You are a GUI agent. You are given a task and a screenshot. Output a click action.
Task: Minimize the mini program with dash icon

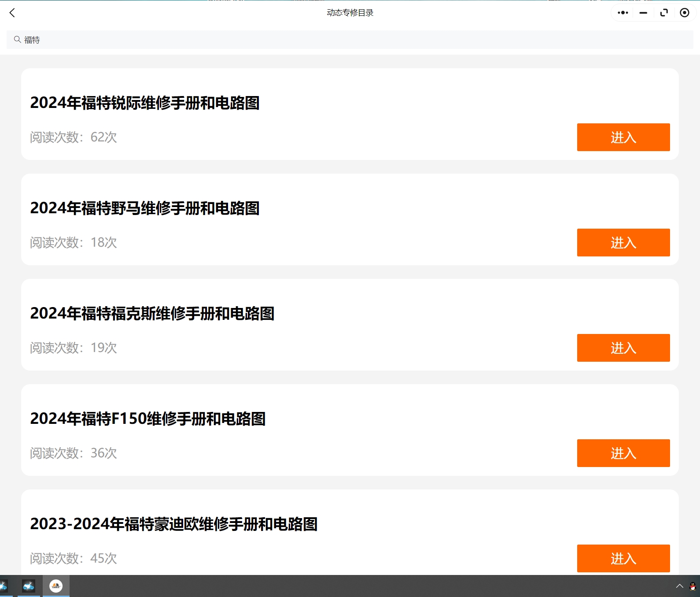(643, 13)
